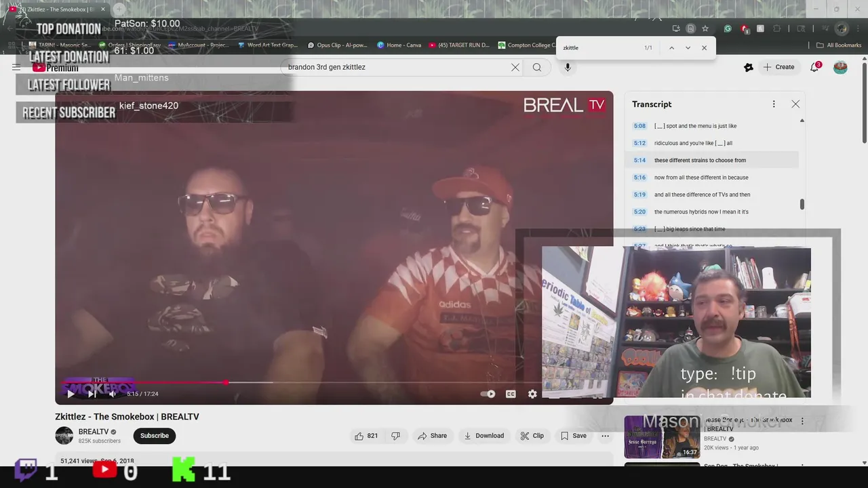The image size is (868, 488).
Task: Jump to transcript line at 5:16
Action: [x=712, y=178]
